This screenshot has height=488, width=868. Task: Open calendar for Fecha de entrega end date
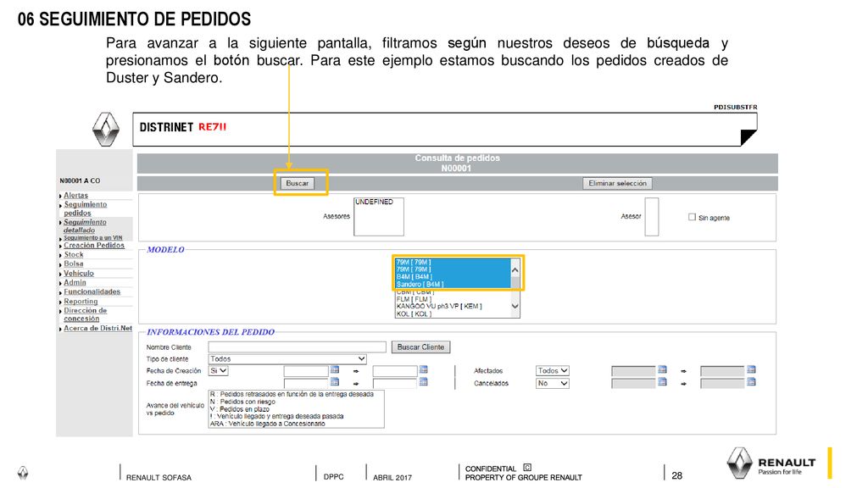(424, 382)
